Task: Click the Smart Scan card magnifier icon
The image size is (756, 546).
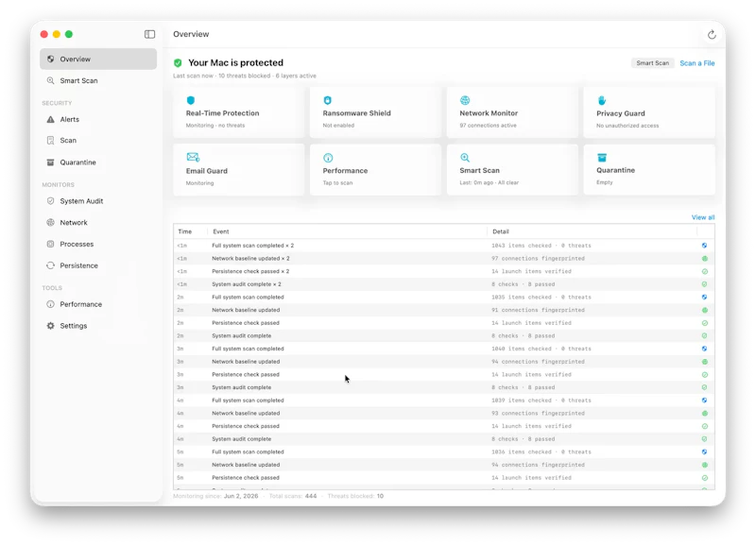Action: (465, 158)
